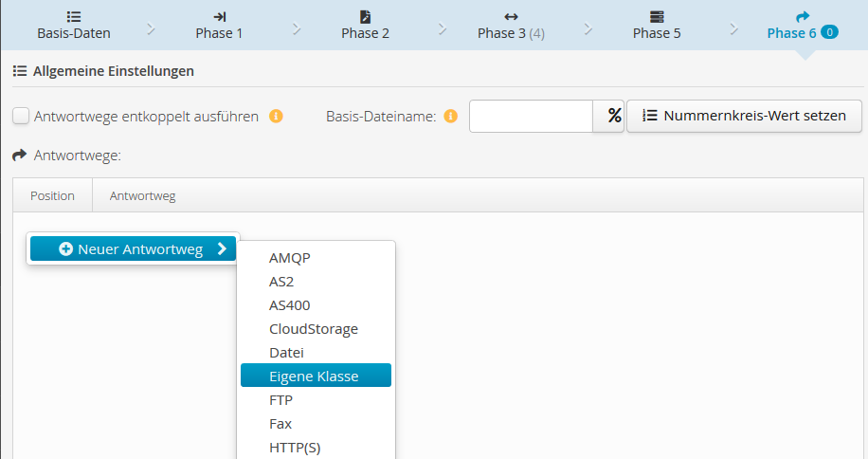Click the Basis-Dateiname text field
The image size is (868, 459).
(x=531, y=117)
